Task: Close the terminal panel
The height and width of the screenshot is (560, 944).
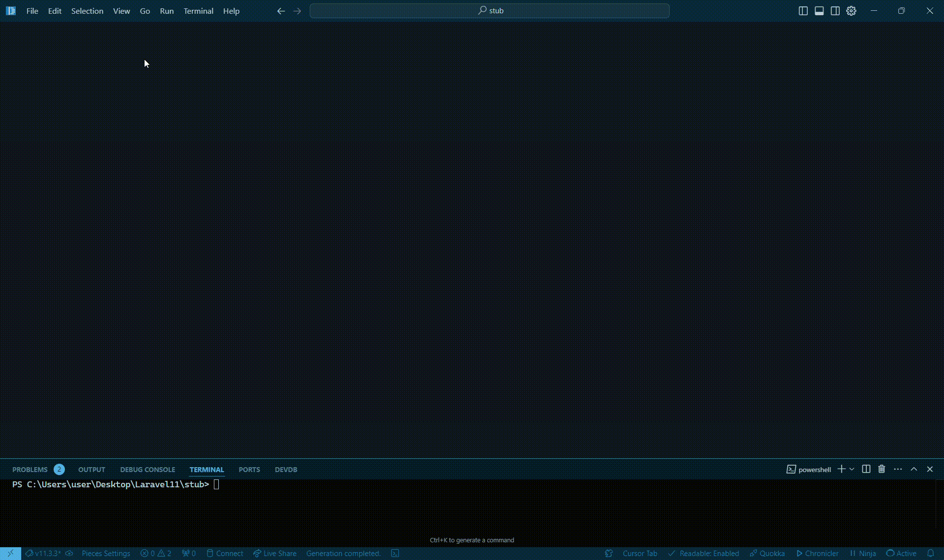Action: tap(930, 469)
